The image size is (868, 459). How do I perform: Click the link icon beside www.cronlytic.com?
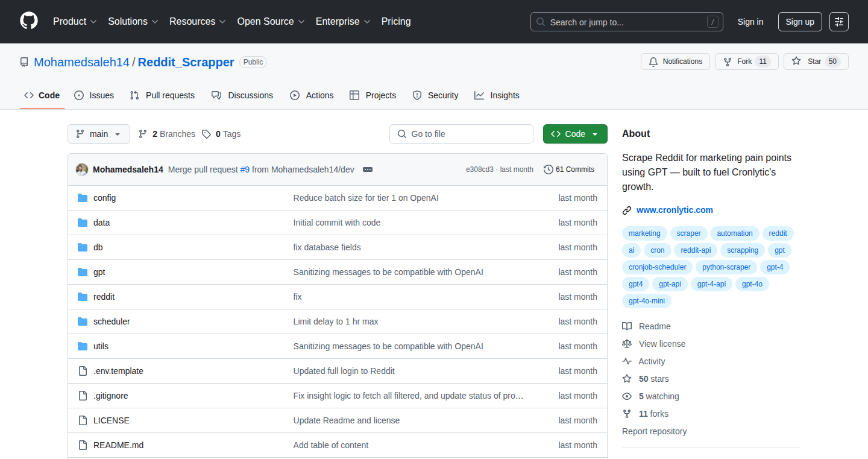click(x=627, y=211)
